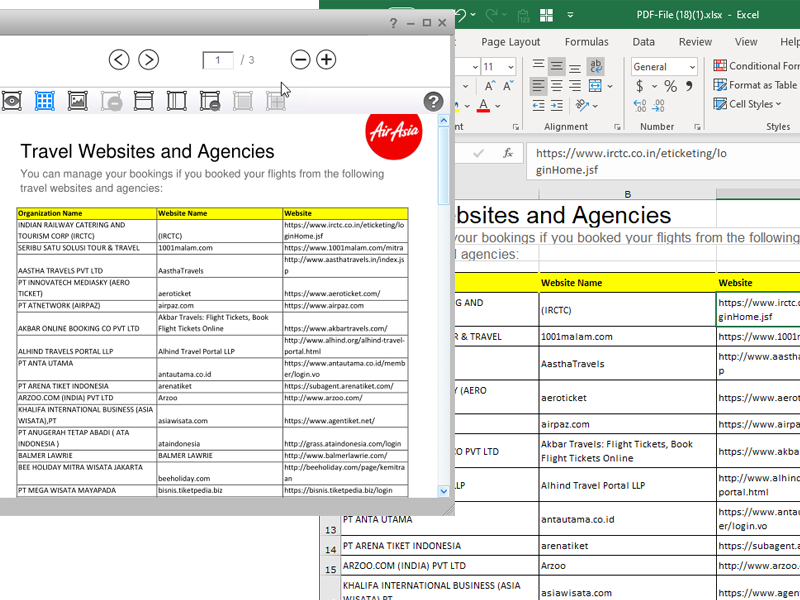Go to previous PDF page

119,60
